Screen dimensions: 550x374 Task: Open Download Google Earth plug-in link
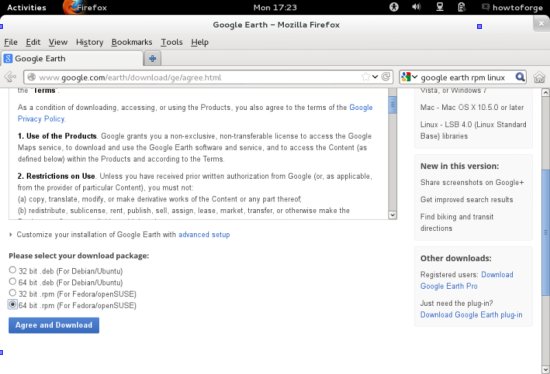coord(471,315)
